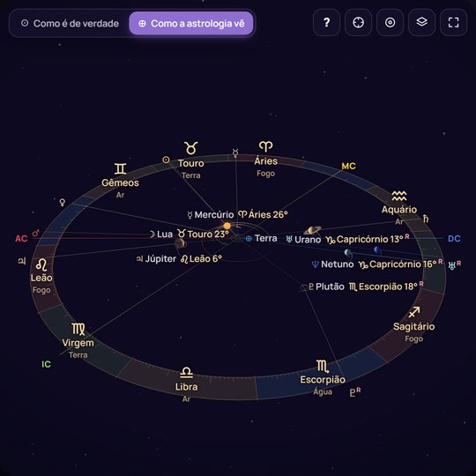Click 'Plutão Escorpião 18°' label
Viewport: 476px width, 476px height.
pyautogui.click(x=366, y=286)
